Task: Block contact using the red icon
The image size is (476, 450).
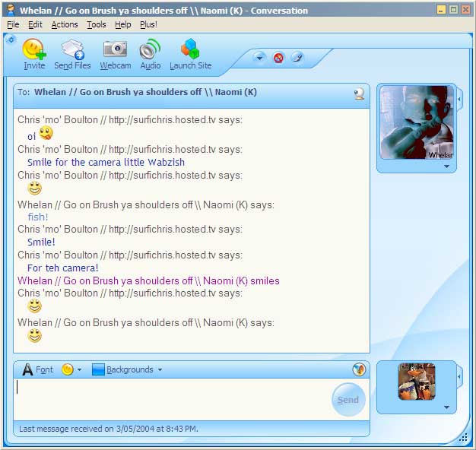Action: click(278, 57)
